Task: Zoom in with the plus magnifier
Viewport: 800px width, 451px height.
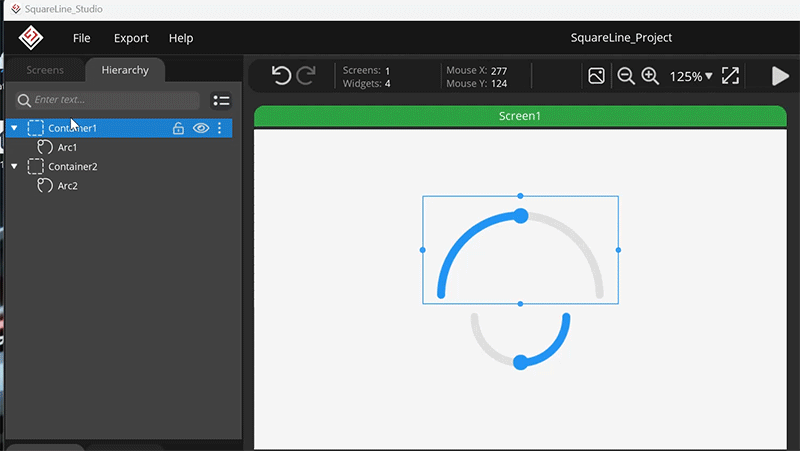Action: click(650, 76)
